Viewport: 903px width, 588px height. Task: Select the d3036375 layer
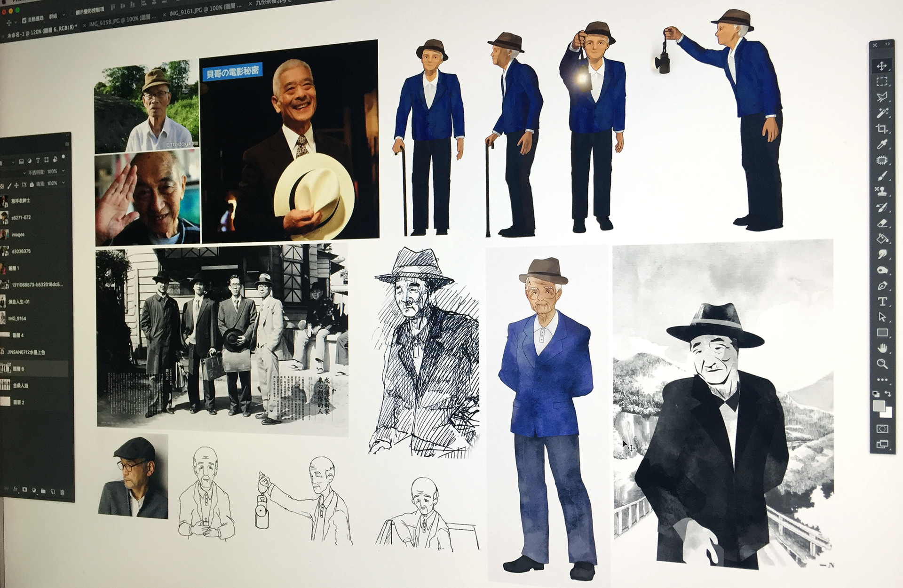pos(34,251)
